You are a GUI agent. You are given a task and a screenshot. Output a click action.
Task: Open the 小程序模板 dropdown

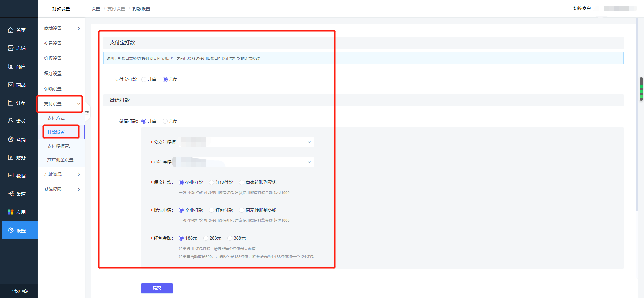(247, 162)
